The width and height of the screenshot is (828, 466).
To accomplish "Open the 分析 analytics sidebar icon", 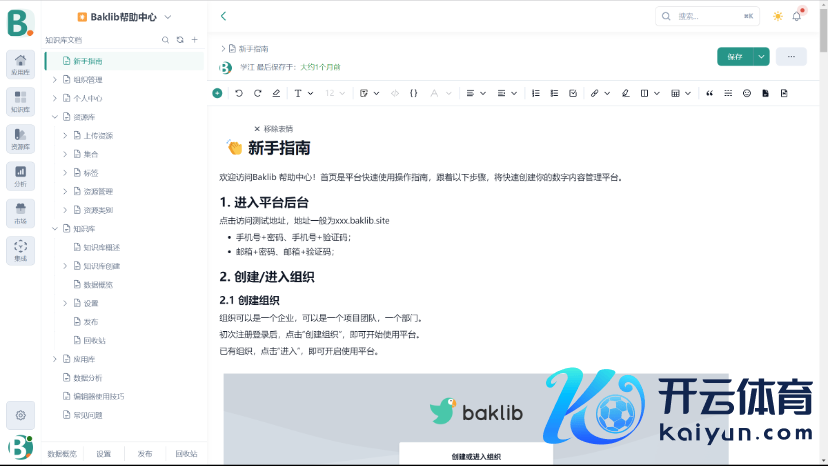I will pos(20,175).
